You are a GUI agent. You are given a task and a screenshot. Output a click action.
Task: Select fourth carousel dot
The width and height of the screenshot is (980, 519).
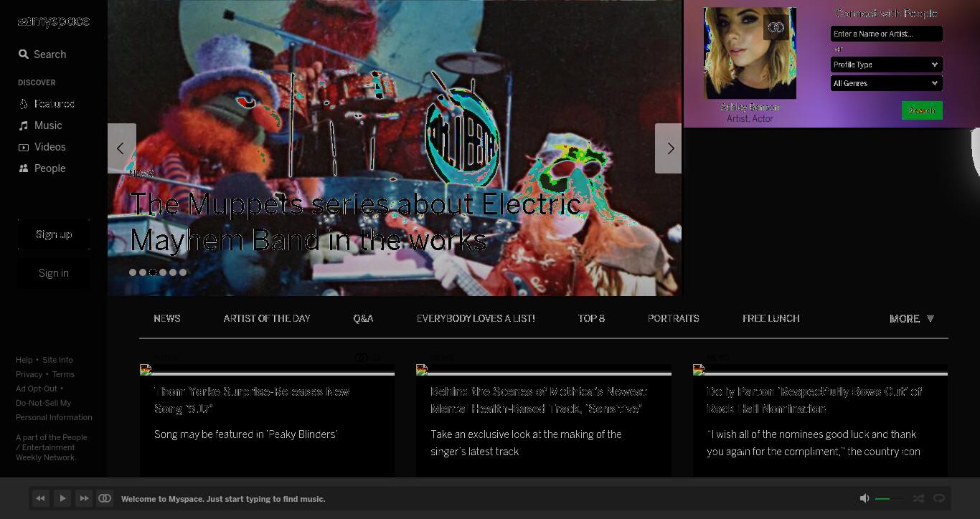click(163, 272)
